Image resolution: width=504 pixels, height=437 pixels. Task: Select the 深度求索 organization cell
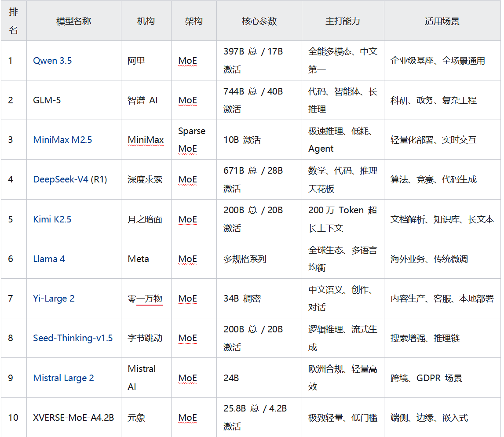click(x=146, y=179)
